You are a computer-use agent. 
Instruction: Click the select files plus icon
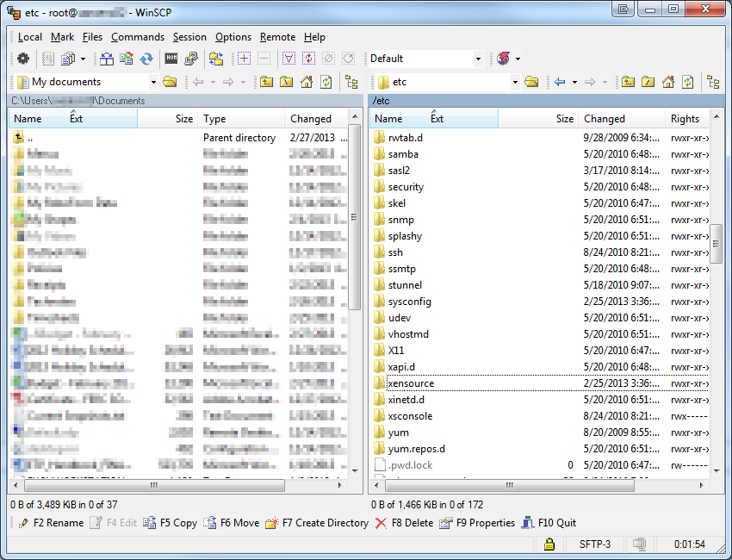click(x=244, y=59)
